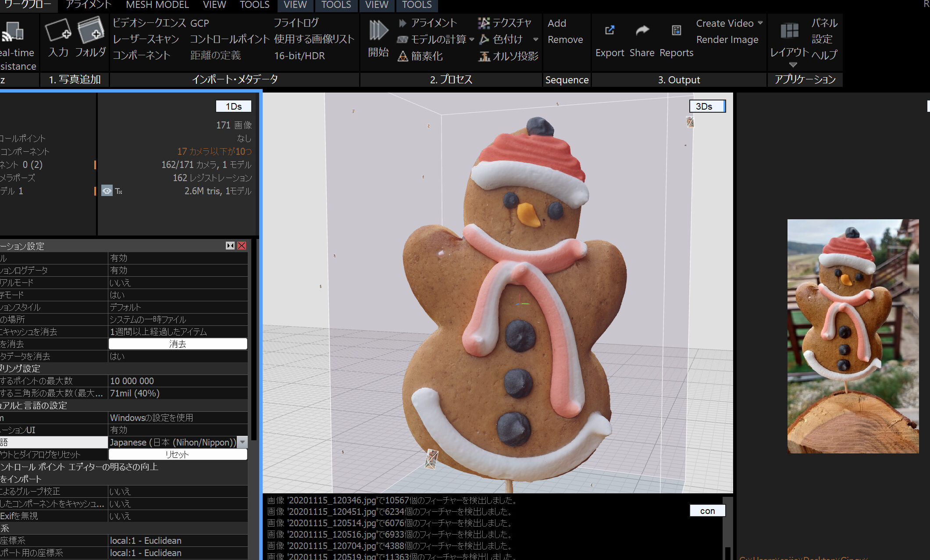Open Share via its arrow icon
This screenshot has height=560, width=930.
pos(642,30)
